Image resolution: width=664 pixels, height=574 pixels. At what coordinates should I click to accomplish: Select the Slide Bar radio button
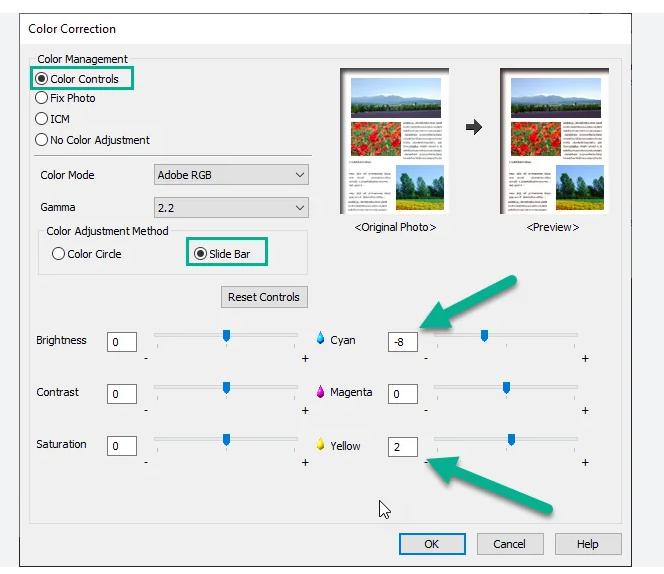200,254
